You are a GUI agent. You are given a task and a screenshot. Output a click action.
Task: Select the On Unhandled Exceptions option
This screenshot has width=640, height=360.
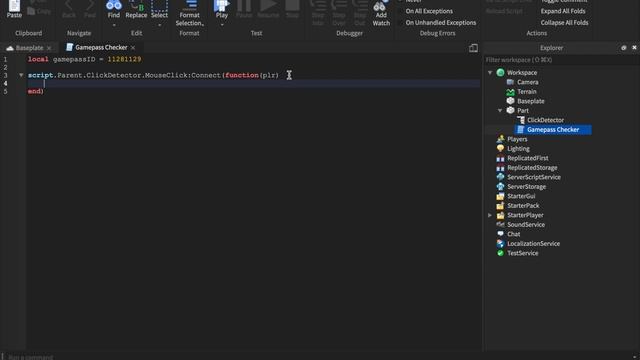coord(440,22)
